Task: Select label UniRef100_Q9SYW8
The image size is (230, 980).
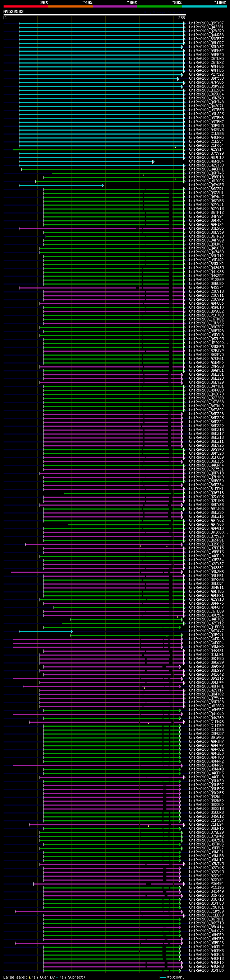Action: click(x=206, y=449)
